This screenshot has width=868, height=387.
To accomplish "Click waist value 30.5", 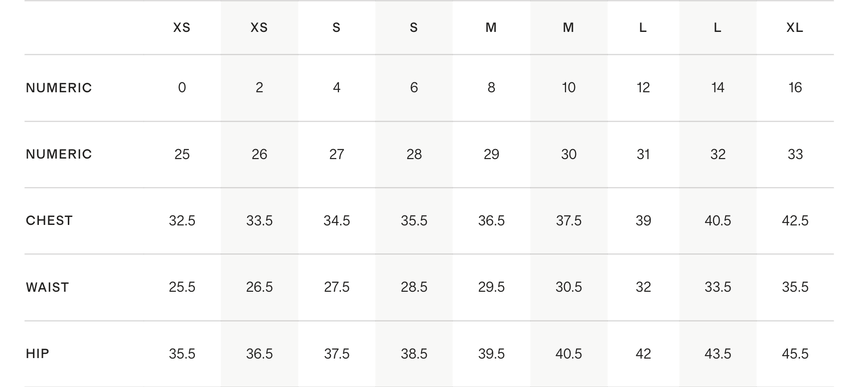I will [569, 287].
